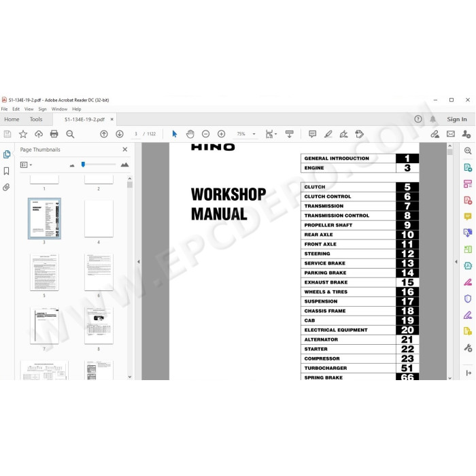Image resolution: width=476 pixels, height=476 pixels.
Task: Click the share with others person icon
Action: pyautogui.click(x=466, y=134)
